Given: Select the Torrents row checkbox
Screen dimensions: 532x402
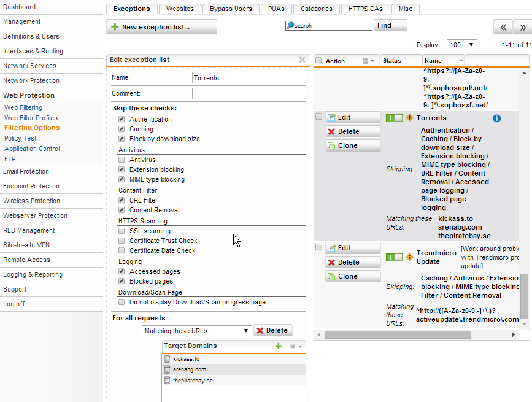Looking at the screenshot, I should (x=318, y=117).
